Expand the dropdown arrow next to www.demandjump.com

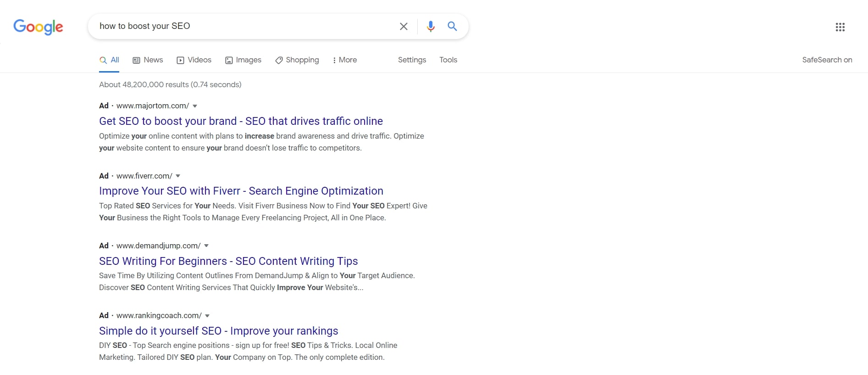206,246
